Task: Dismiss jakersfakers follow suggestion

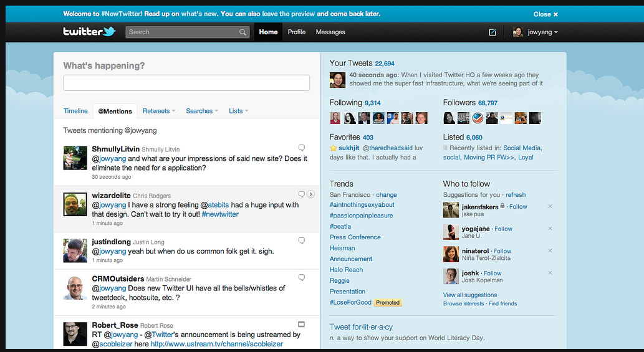Action: point(550,206)
